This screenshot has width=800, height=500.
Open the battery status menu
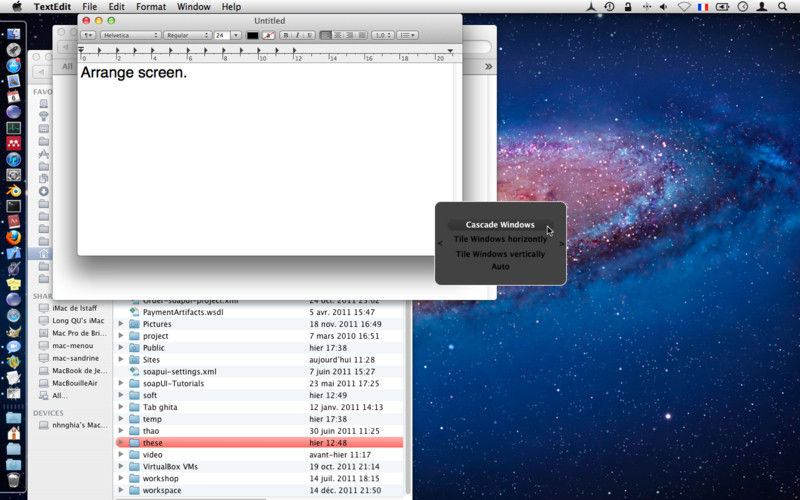[722, 7]
